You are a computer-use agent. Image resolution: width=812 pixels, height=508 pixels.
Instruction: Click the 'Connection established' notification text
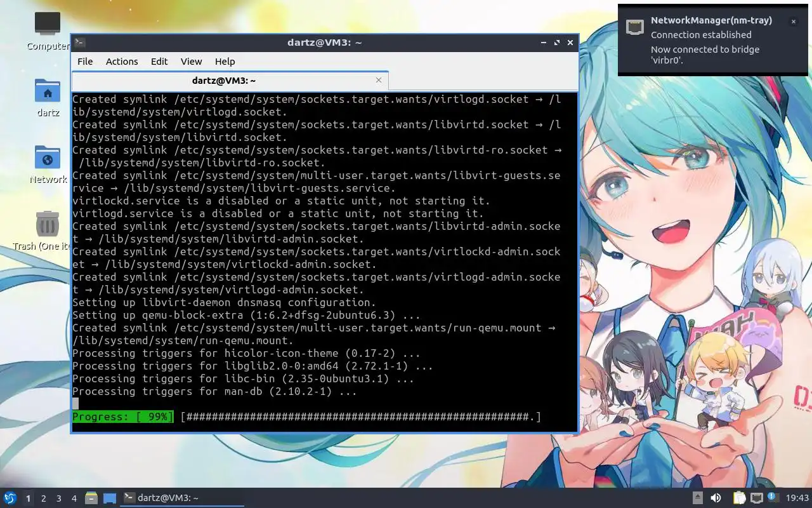[701, 35]
